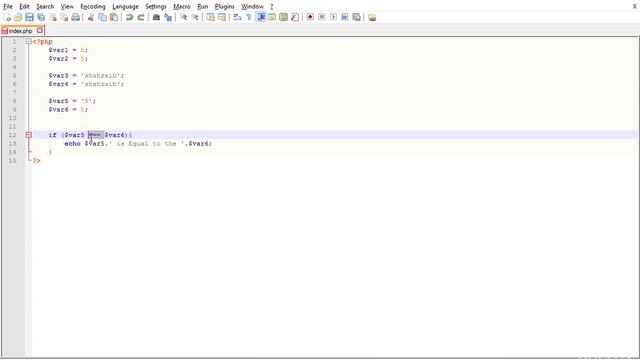Image resolution: width=640 pixels, height=360 pixels.
Task: Click the X at the menu bar's right end
Action: [x=635, y=6]
